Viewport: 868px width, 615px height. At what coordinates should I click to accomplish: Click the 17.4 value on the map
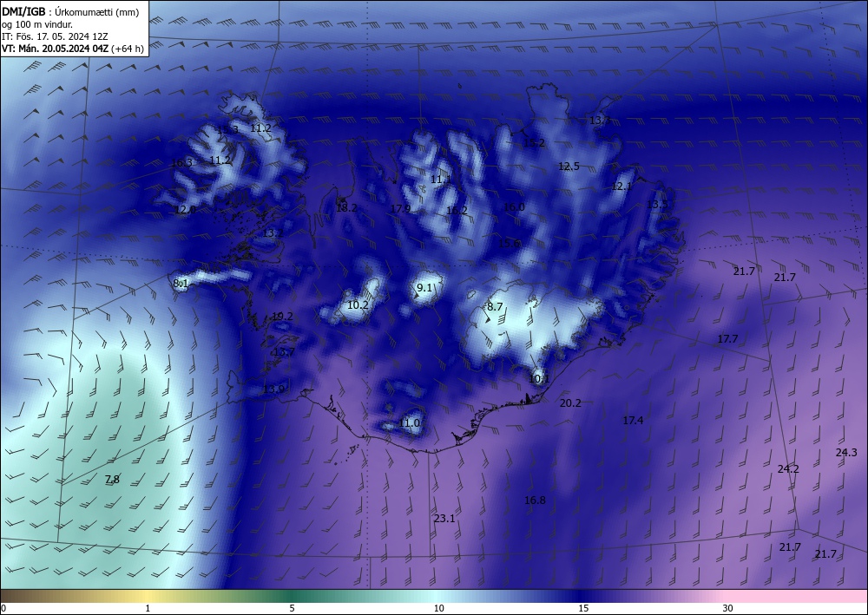point(633,421)
